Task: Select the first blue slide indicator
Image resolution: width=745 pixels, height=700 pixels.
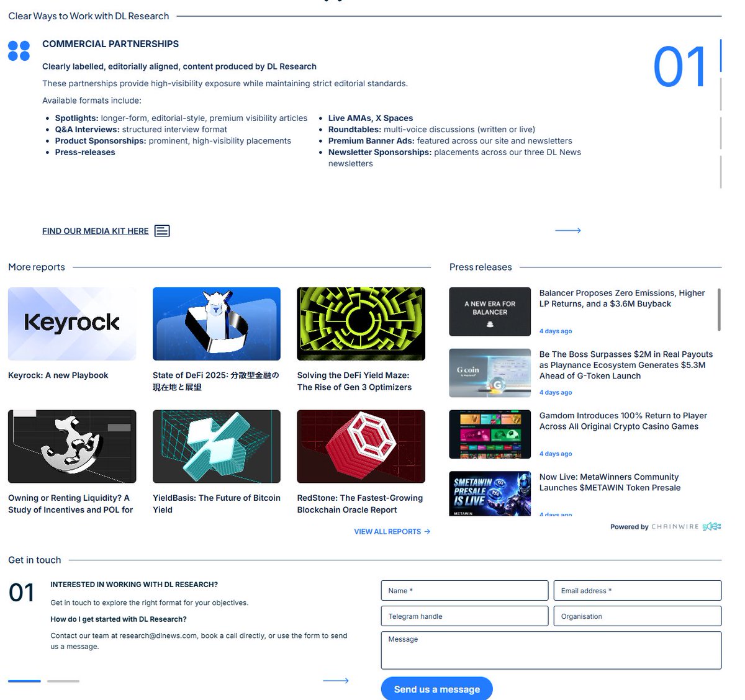Action: click(x=24, y=681)
